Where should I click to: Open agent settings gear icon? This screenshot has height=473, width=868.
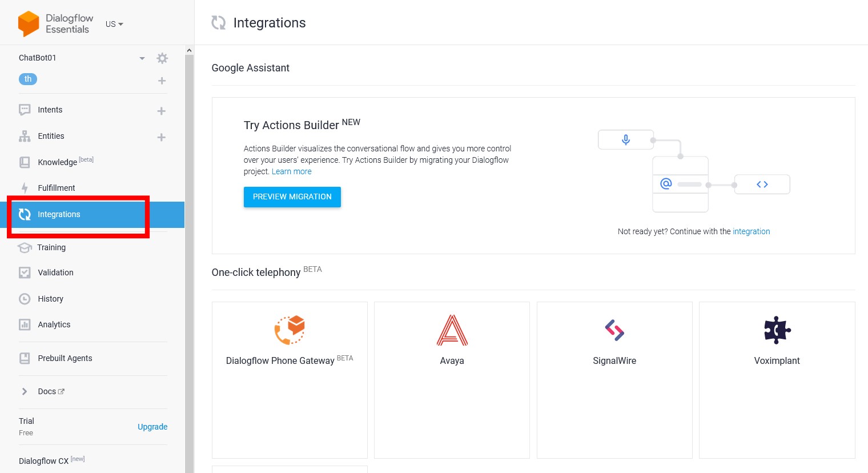[162, 58]
